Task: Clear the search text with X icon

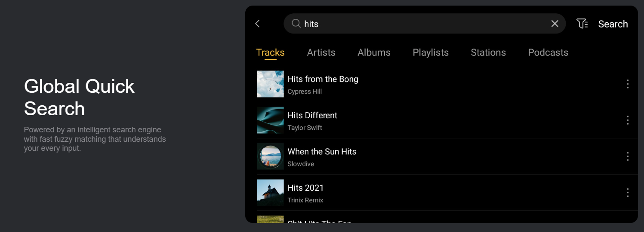Action: point(555,24)
